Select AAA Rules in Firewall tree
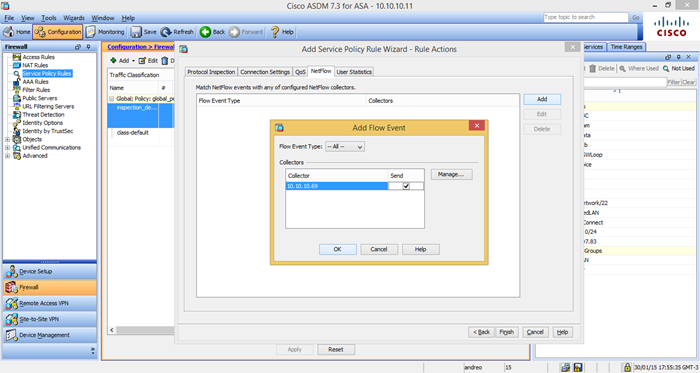700x373 pixels. (35, 82)
